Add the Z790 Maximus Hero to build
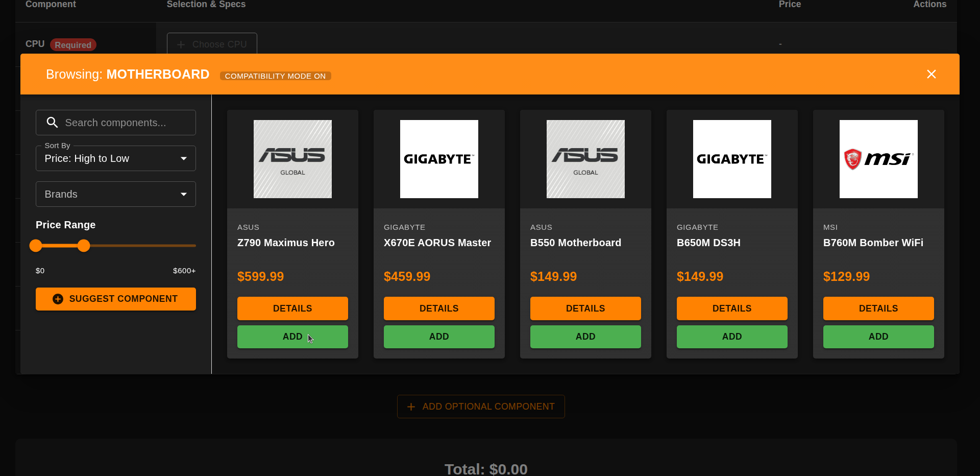 292,337
